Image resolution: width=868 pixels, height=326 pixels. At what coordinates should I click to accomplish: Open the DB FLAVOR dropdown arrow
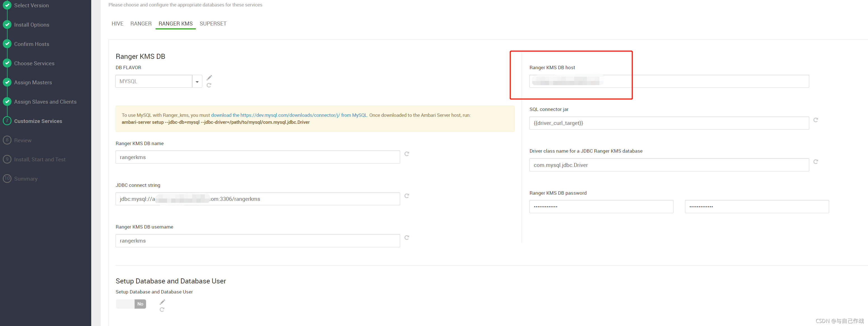(x=197, y=81)
